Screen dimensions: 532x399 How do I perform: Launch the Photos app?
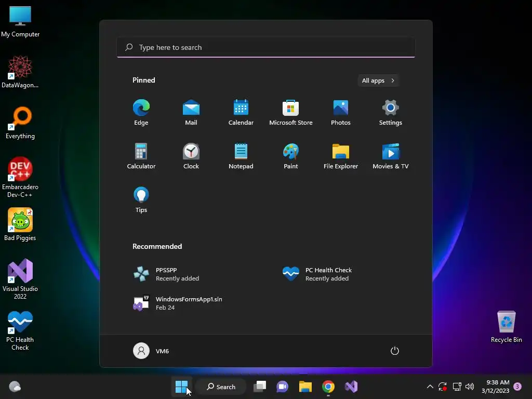coord(341,113)
